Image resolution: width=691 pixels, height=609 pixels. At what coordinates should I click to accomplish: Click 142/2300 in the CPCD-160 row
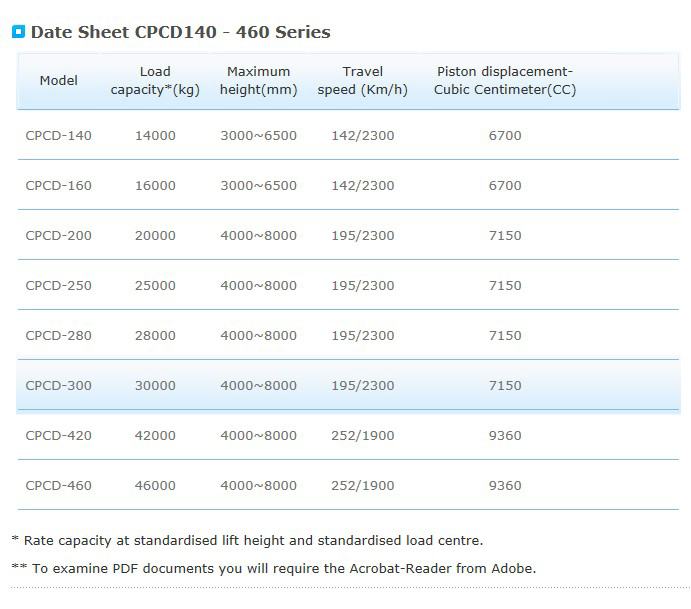pos(363,186)
